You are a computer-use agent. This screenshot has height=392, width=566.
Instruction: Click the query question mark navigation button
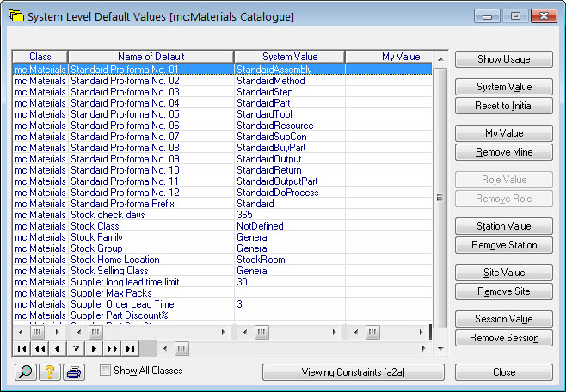coord(75,348)
